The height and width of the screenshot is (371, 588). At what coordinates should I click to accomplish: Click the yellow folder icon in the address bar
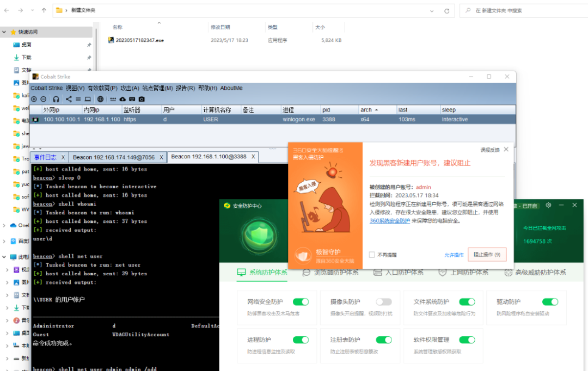point(59,10)
